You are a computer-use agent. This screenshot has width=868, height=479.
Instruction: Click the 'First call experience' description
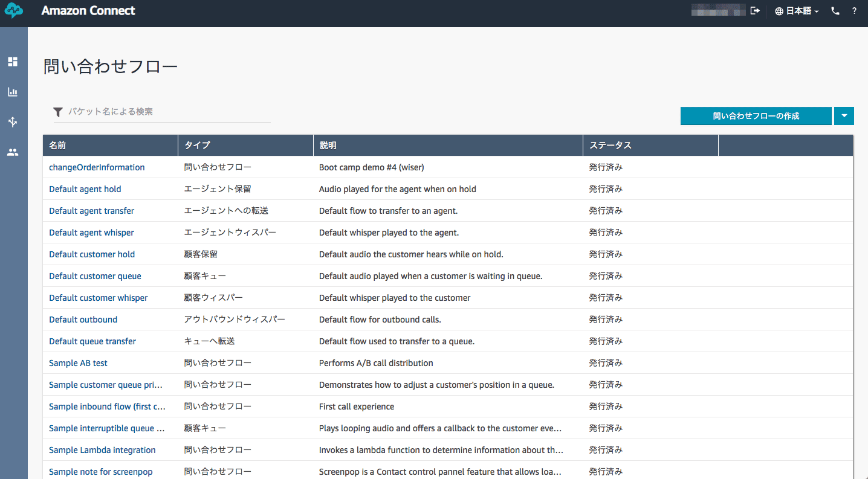[357, 407]
